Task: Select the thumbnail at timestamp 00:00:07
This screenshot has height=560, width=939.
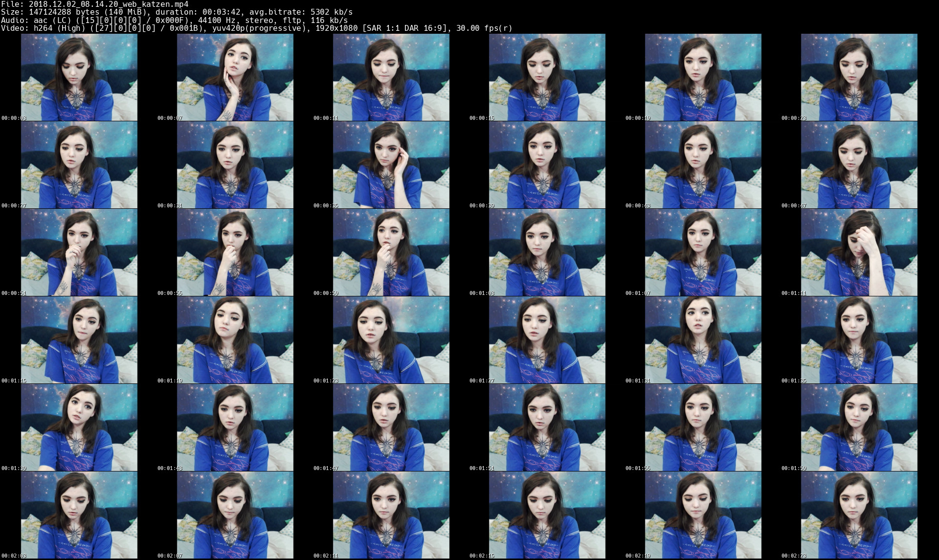Action: coord(235,77)
